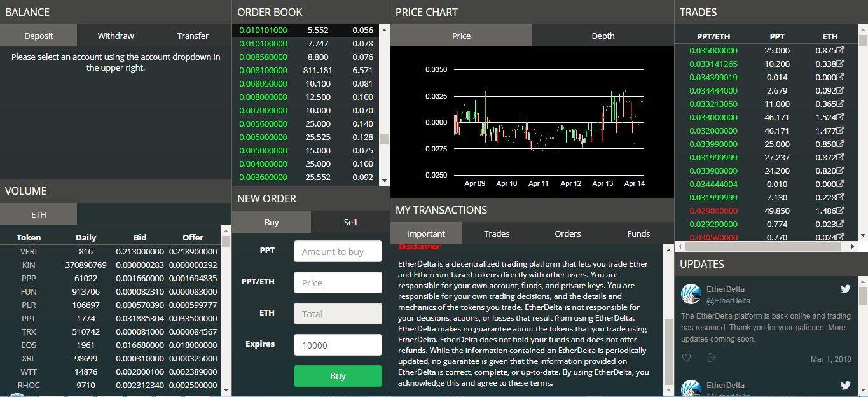Open transaction link for 0.033990000 trade

(841, 144)
